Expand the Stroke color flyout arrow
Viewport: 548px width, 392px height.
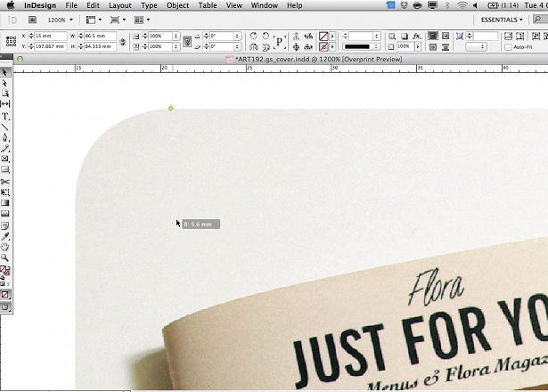pyautogui.click(x=332, y=47)
